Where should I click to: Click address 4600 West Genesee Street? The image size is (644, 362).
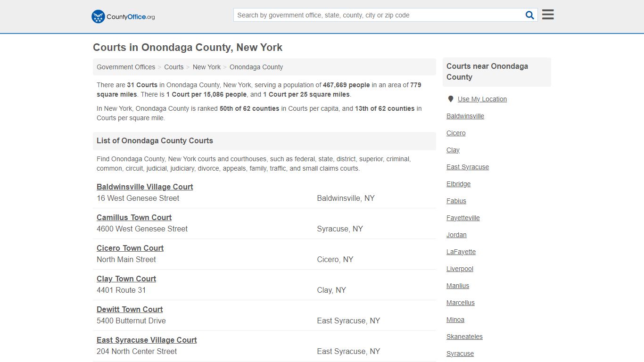click(x=142, y=229)
